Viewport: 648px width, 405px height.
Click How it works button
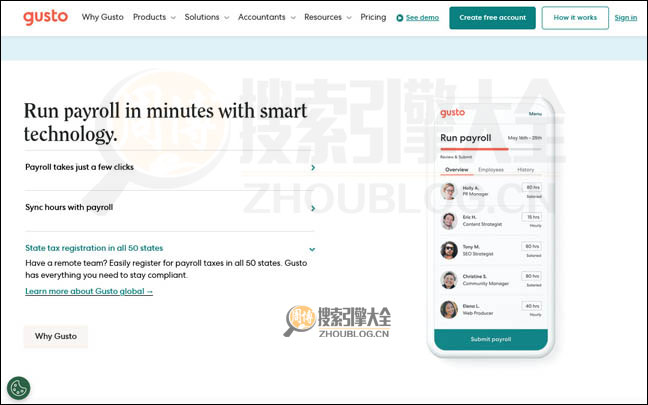coord(575,18)
